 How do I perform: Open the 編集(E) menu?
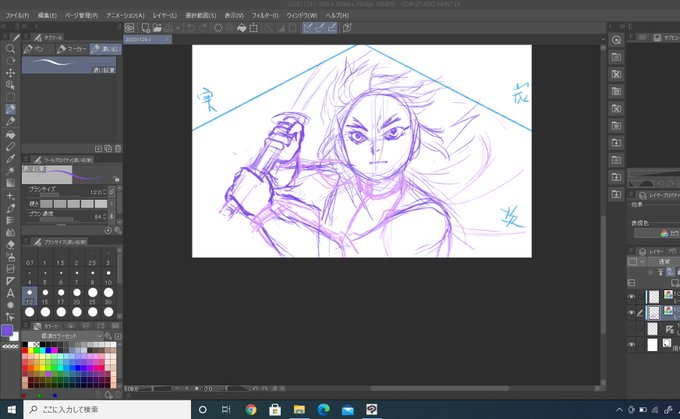click(x=47, y=15)
